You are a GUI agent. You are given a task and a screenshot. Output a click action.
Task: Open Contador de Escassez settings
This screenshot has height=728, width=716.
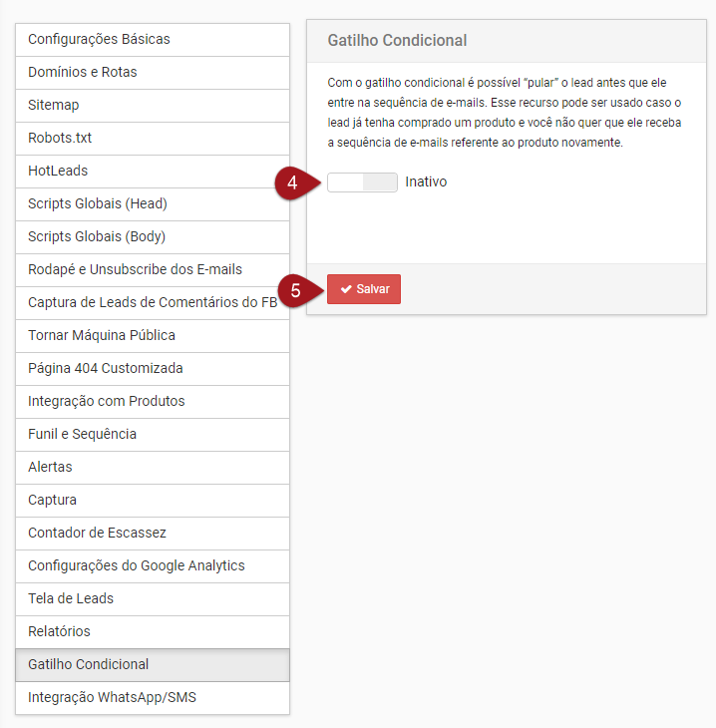click(x=97, y=534)
